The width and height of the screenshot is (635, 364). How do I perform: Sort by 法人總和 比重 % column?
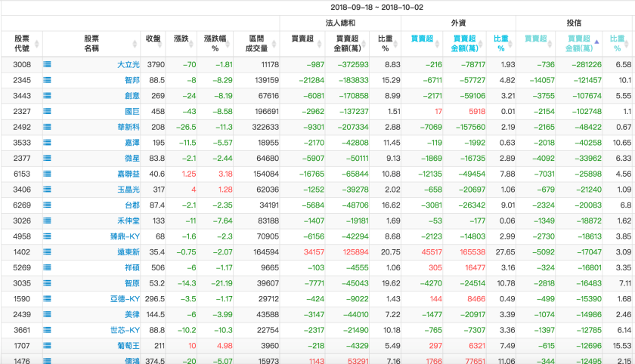pyautogui.click(x=385, y=44)
